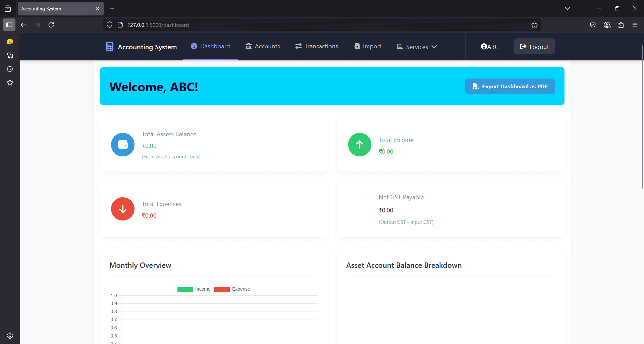Save page to Pocket
This screenshot has height=344, width=644.
(593, 24)
